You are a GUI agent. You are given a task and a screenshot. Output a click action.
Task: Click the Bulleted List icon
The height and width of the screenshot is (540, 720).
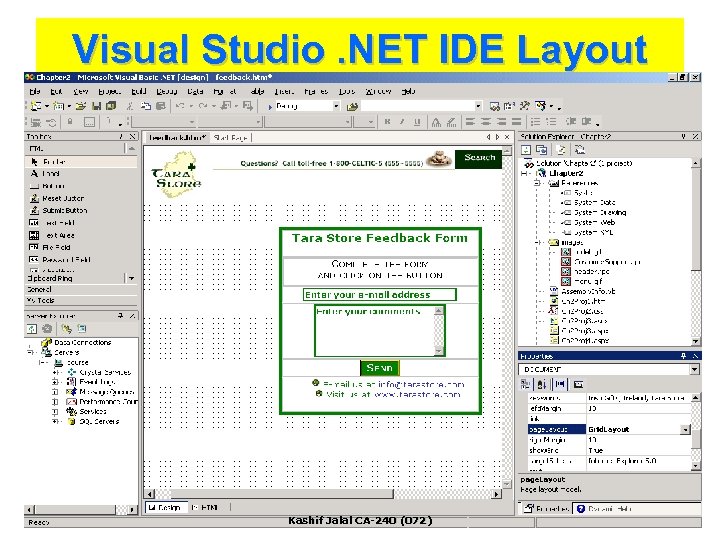551,122
